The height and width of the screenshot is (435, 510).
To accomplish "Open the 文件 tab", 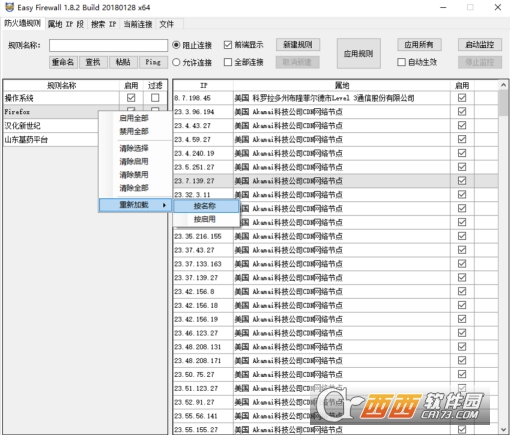I will point(166,24).
